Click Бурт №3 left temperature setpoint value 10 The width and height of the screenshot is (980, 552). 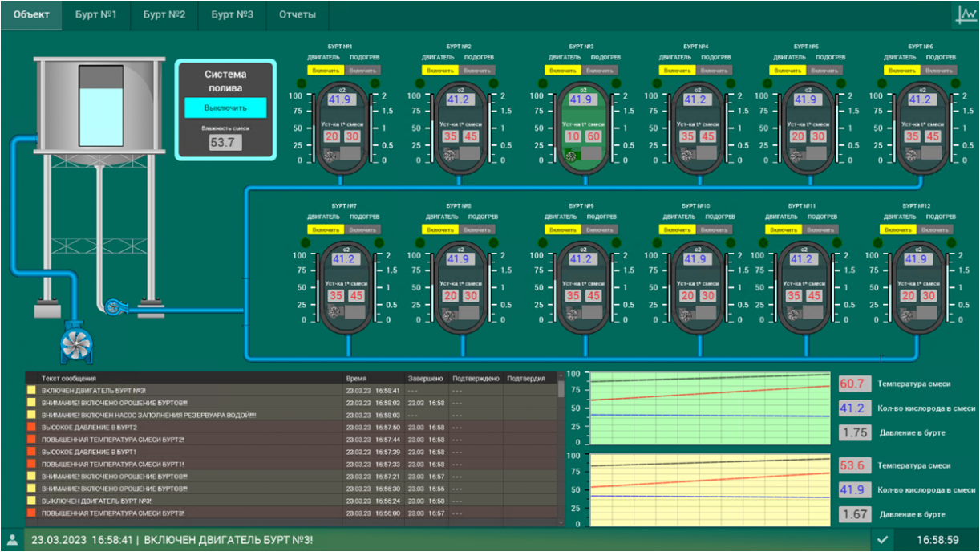tap(572, 136)
